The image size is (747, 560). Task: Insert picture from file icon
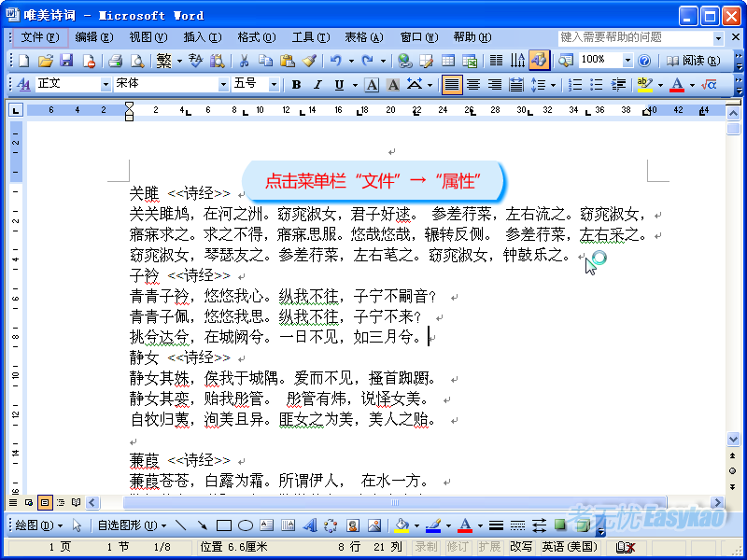pyautogui.click(x=374, y=525)
